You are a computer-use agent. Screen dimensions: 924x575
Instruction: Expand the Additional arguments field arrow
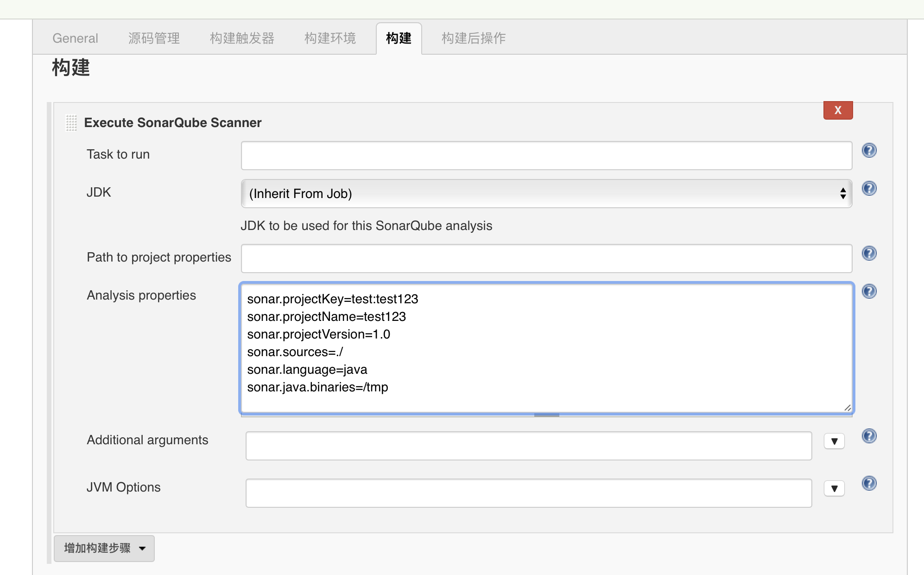834,441
